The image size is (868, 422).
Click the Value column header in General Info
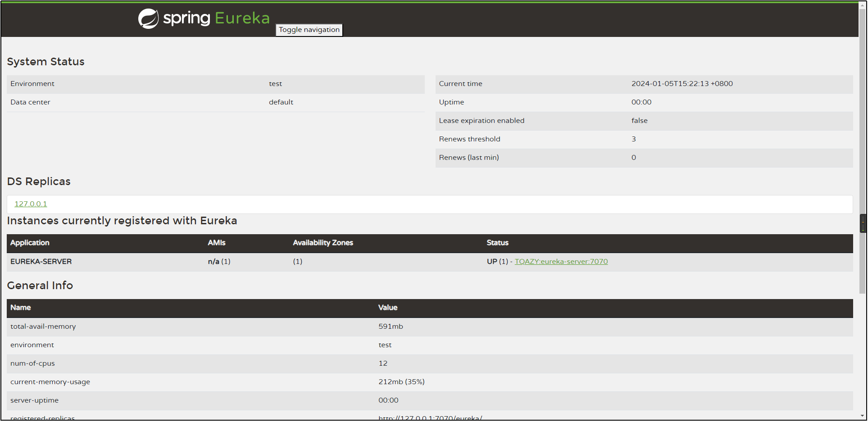[387, 308]
